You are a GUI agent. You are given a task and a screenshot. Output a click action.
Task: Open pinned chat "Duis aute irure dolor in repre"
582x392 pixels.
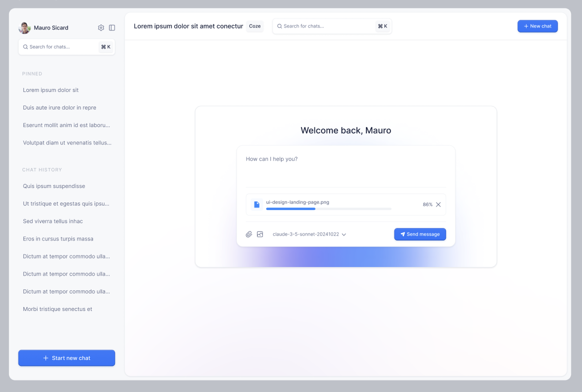click(59, 107)
